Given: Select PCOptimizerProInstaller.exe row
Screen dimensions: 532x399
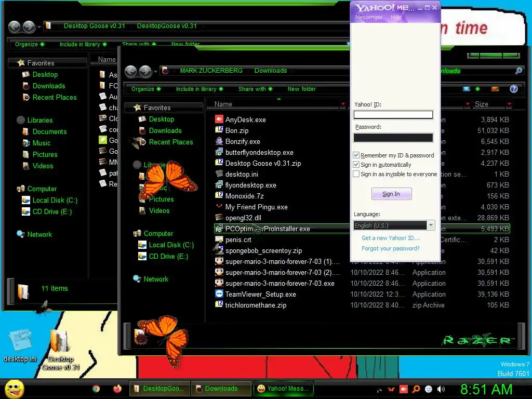Looking at the screenshot, I should pos(362,229).
